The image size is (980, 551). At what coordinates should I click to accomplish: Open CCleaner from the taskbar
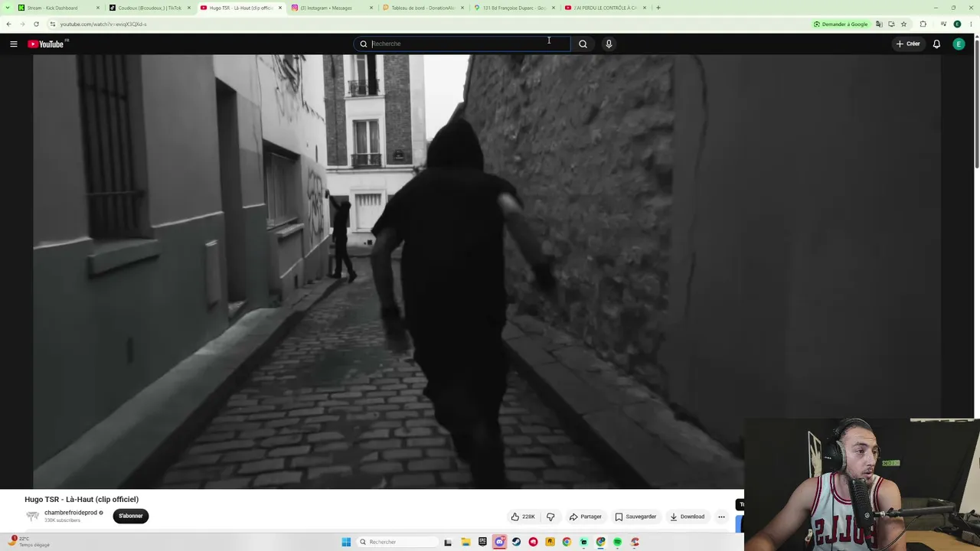click(634, 542)
